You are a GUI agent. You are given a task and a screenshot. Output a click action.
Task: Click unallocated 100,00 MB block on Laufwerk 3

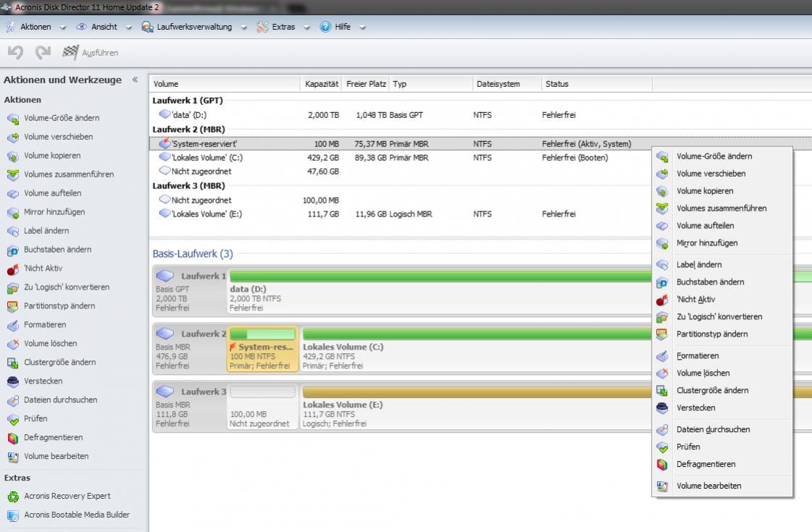[262, 407]
